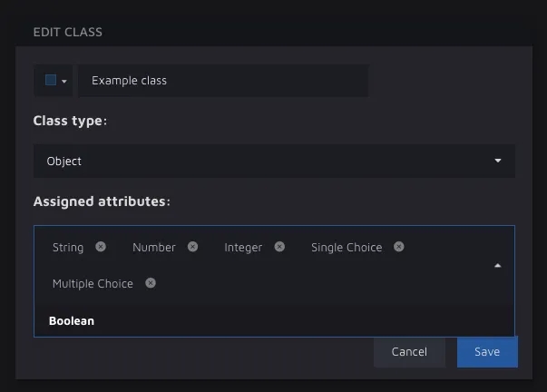Collapse the Assigned attributes list arrow

pyautogui.click(x=497, y=266)
